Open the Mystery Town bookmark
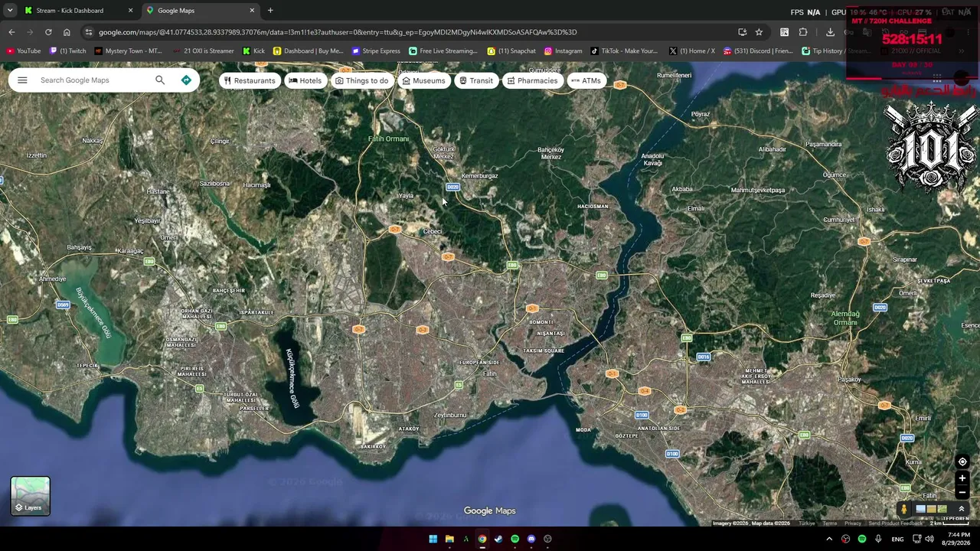Viewport: 980px width, 551px height. pos(129,51)
